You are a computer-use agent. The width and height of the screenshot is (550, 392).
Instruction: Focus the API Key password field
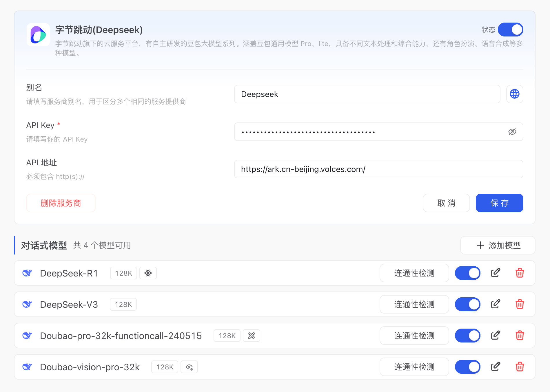(x=379, y=132)
